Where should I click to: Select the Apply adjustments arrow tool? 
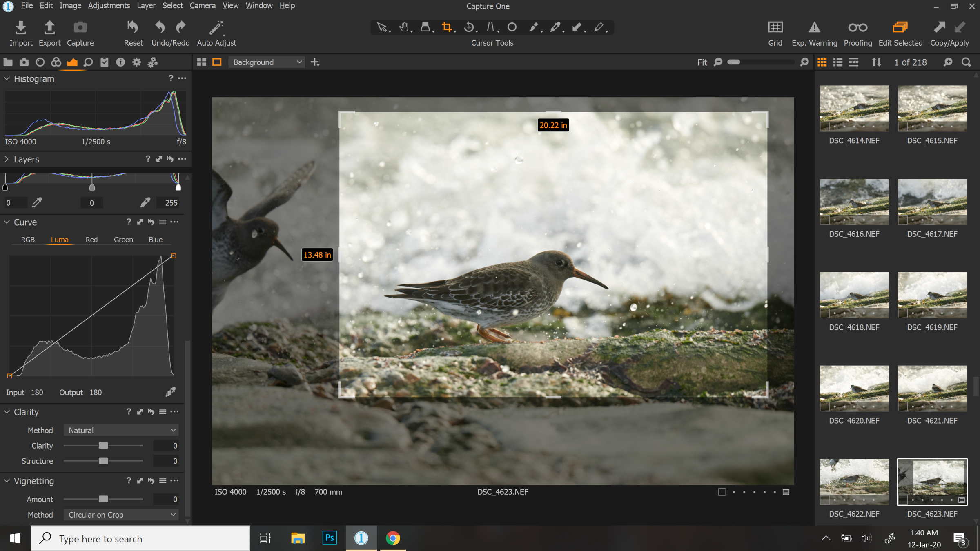point(577,27)
